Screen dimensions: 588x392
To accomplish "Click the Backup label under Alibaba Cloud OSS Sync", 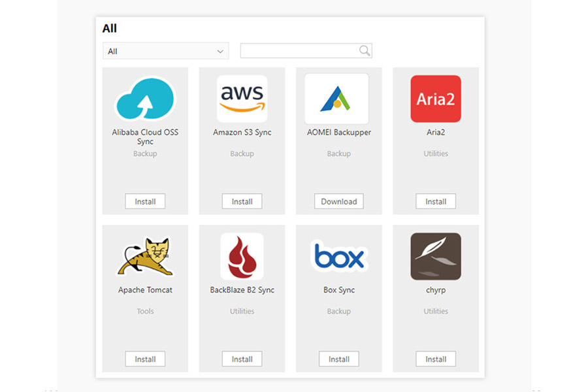I will pos(145,154).
